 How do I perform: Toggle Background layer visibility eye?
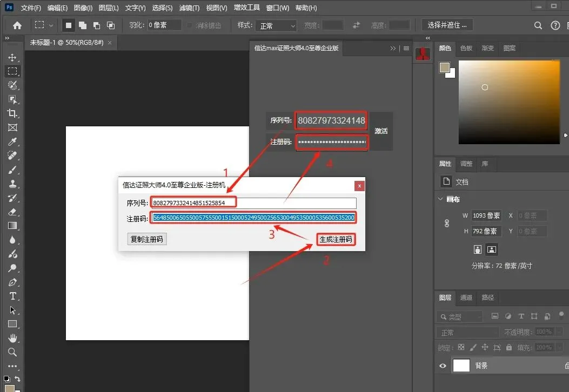coord(443,366)
